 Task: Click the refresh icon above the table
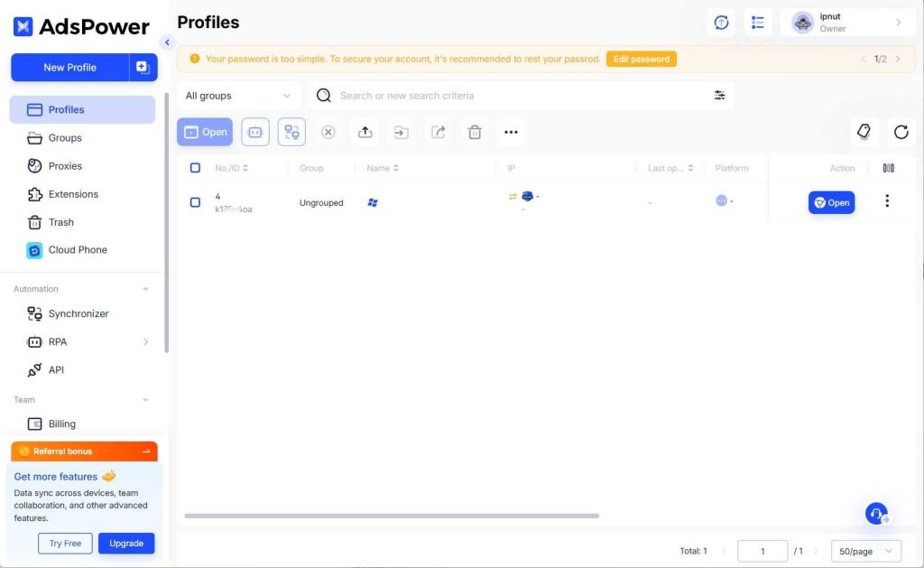(901, 133)
